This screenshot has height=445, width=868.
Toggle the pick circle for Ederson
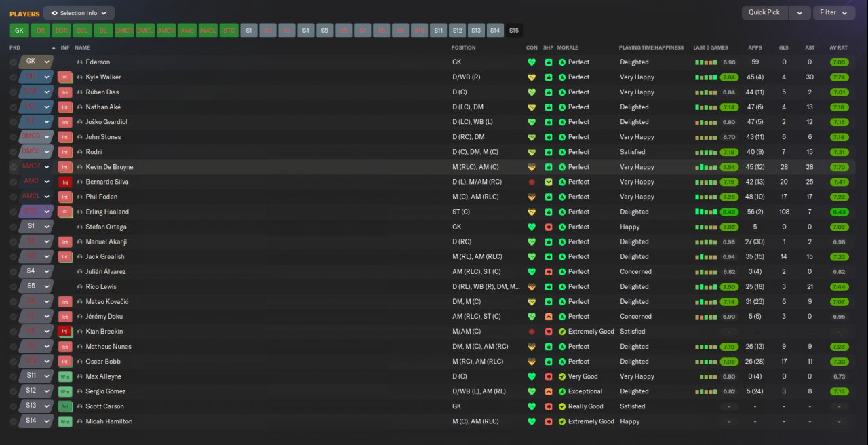(x=14, y=62)
